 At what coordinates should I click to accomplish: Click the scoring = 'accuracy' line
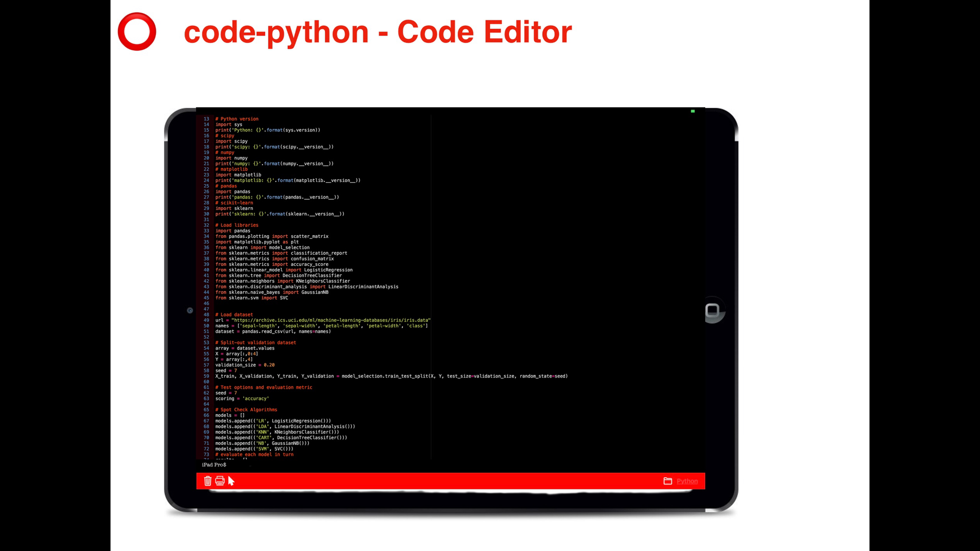coord(242,398)
